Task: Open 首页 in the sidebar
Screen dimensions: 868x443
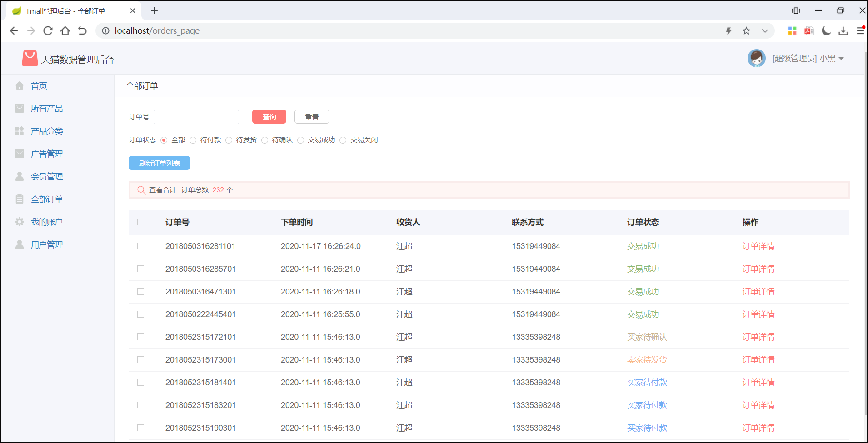Action: pos(39,85)
